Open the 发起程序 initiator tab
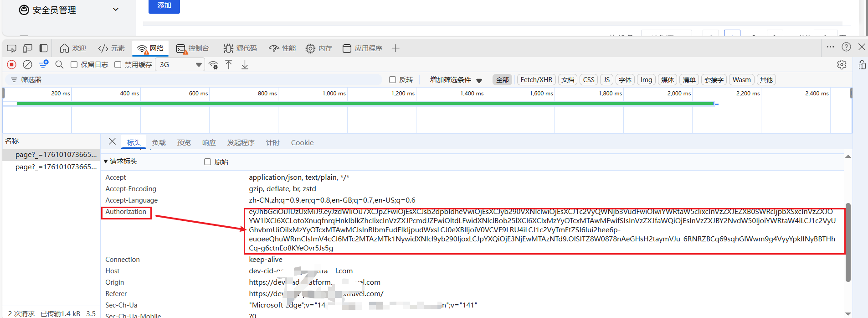The image size is (868, 318). [x=241, y=143]
